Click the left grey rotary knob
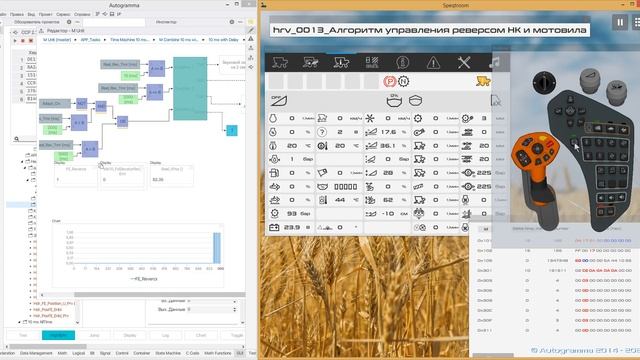Image resolution: width=640 pixels, height=360 pixels. [589, 80]
